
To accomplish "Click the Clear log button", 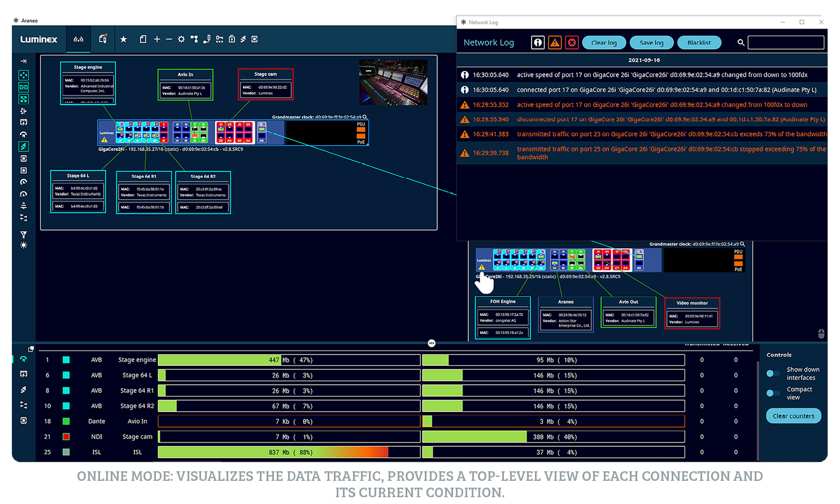I will [603, 43].
